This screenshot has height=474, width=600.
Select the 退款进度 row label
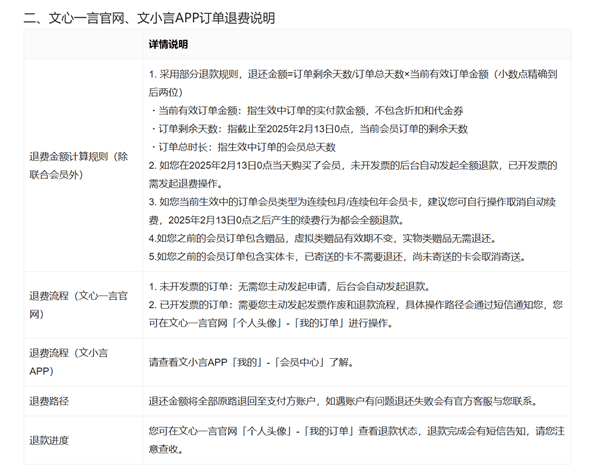tap(49, 440)
